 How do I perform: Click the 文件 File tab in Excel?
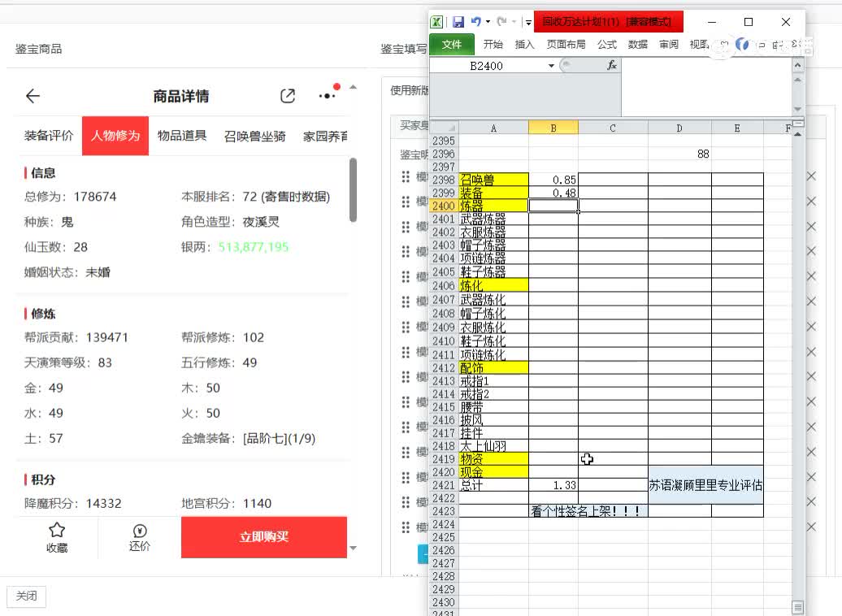tap(453, 45)
